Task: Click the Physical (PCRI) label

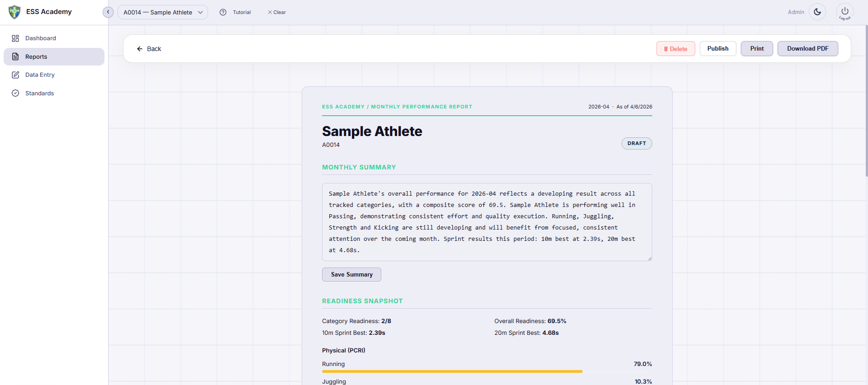Action: tap(344, 351)
